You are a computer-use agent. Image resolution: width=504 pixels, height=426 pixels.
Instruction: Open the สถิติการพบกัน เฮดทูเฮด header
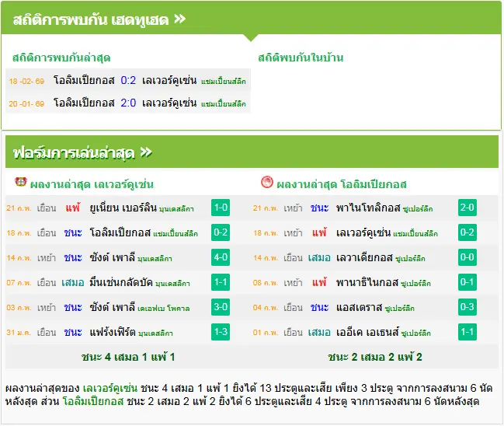pyautogui.click(x=251, y=19)
